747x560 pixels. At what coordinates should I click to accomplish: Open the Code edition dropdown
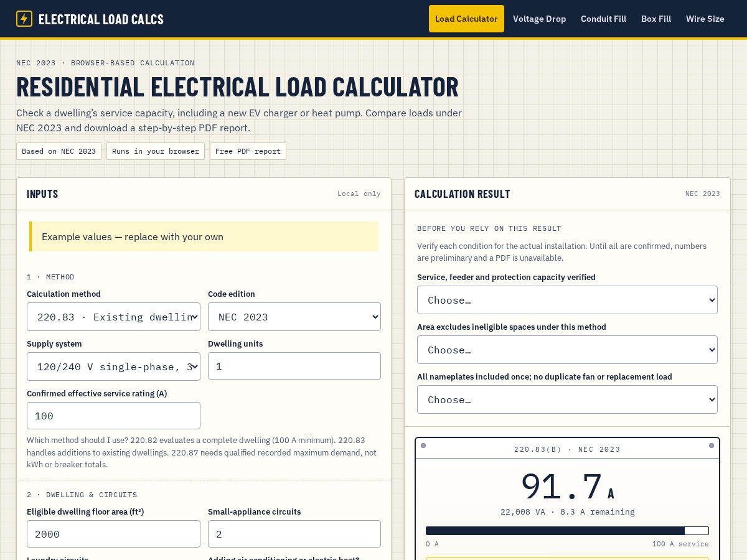click(294, 317)
